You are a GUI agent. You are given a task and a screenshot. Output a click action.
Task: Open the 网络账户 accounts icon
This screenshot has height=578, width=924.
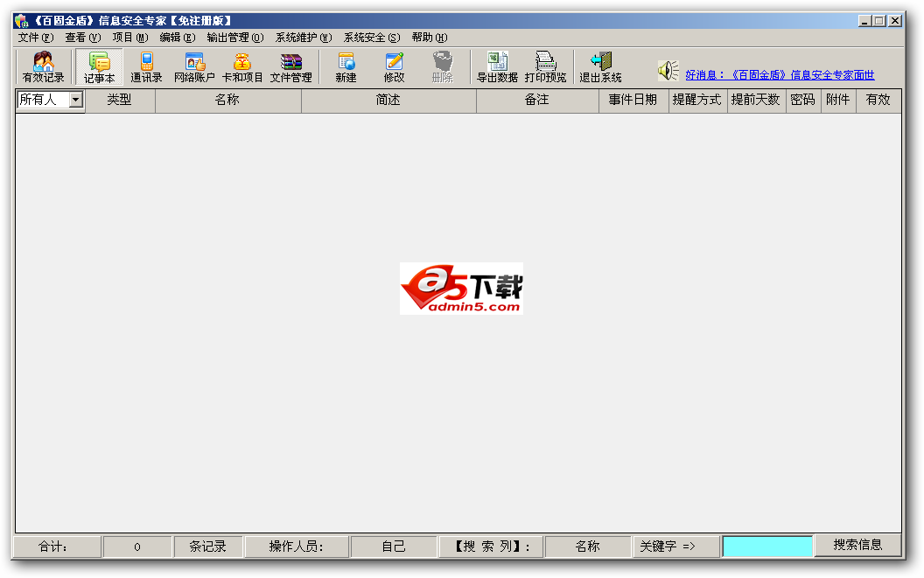click(x=194, y=66)
